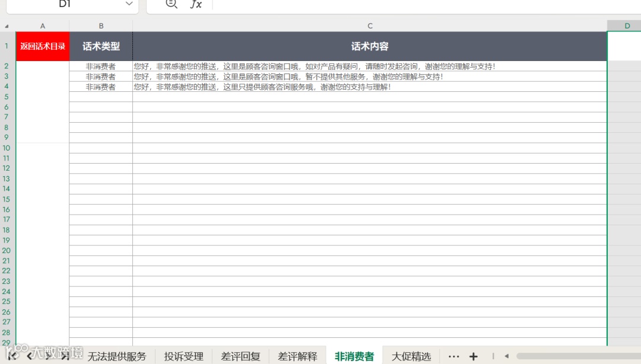Click the 话术类型 header cell
The height and width of the screenshot is (364, 641).
point(101,46)
